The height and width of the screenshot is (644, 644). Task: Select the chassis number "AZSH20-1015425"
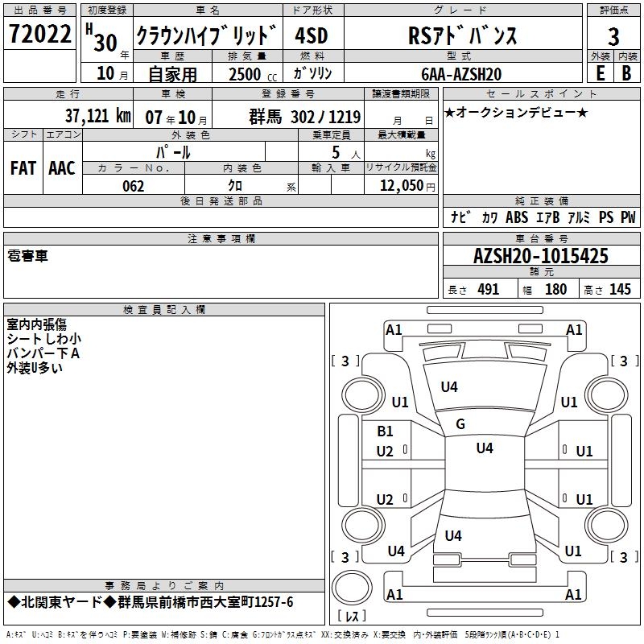coord(541,256)
